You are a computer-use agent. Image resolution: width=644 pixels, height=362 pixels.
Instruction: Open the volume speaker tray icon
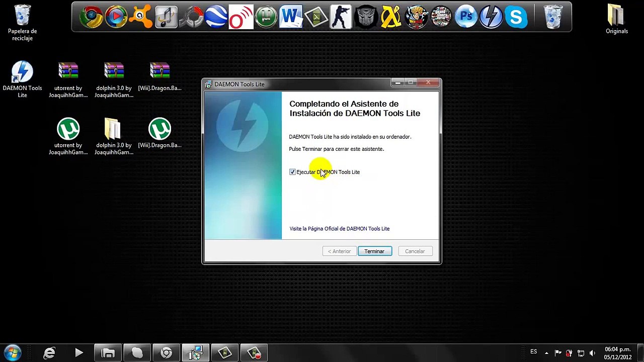pyautogui.click(x=592, y=353)
